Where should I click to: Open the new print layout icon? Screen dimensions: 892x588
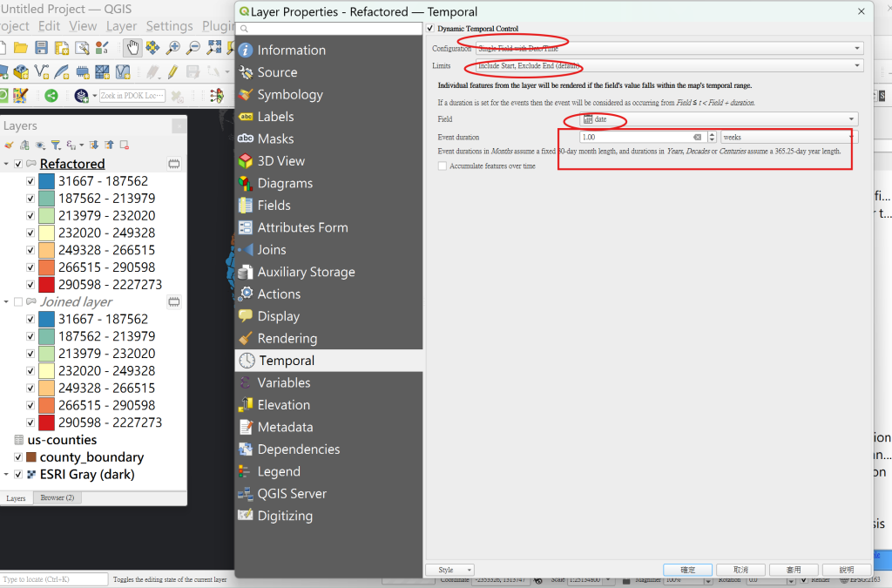pos(62,48)
